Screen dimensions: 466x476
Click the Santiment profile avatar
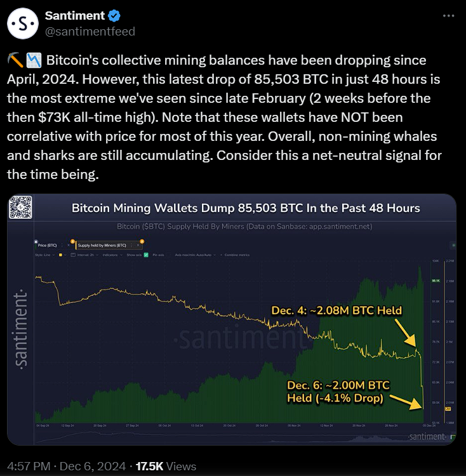(x=23, y=24)
